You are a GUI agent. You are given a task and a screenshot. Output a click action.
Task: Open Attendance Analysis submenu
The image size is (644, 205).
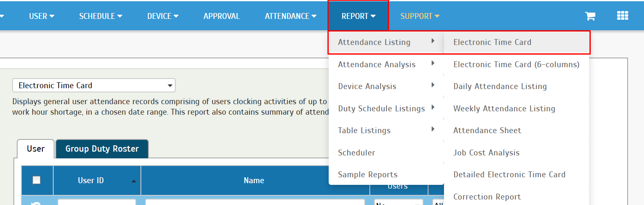coord(386,64)
